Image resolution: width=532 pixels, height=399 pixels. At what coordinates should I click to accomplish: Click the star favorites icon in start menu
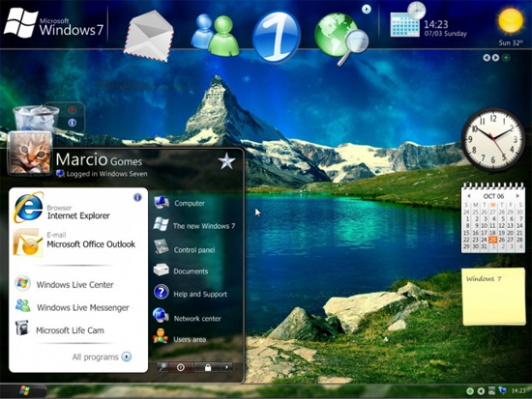point(226,161)
